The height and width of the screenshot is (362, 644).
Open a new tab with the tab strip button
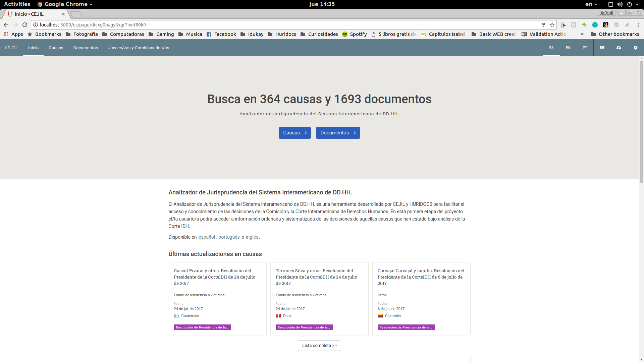[x=76, y=14]
